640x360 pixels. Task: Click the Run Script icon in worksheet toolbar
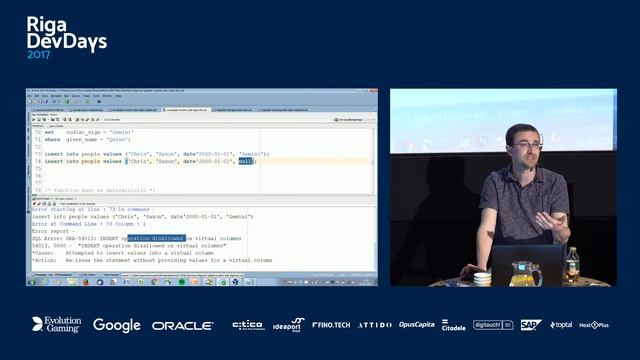[39, 120]
